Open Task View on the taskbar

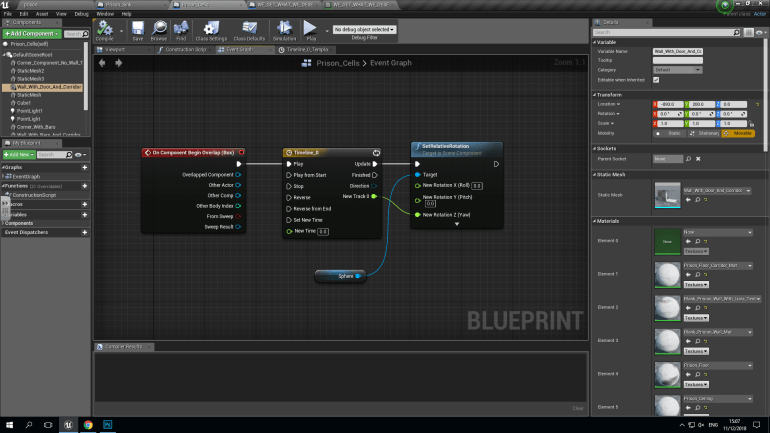click(48, 425)
